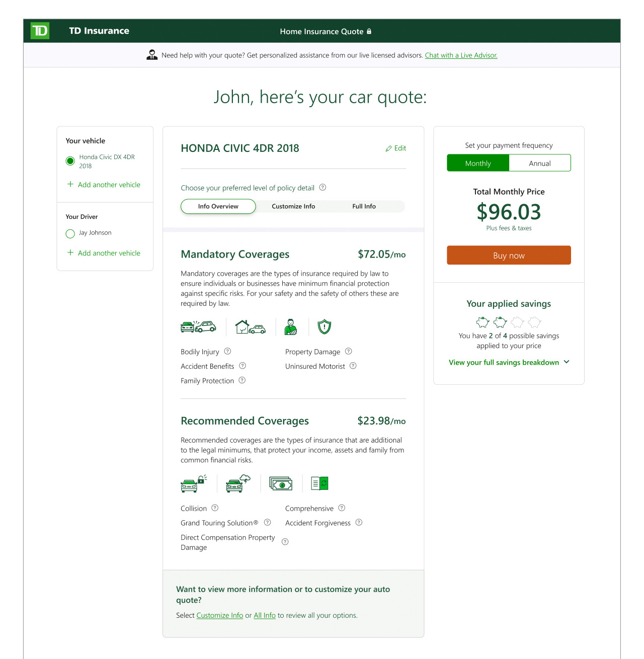The height and width of the screenshot is (659, 644).
Task: Expand View your full savings breakdown
Action: (x=509, y=362)
